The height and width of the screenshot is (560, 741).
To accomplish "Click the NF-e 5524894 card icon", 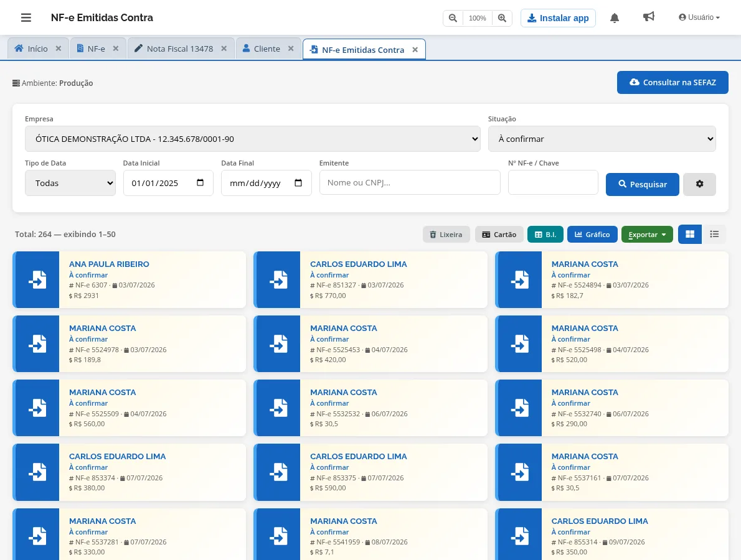I will click(x=520, y=280).
